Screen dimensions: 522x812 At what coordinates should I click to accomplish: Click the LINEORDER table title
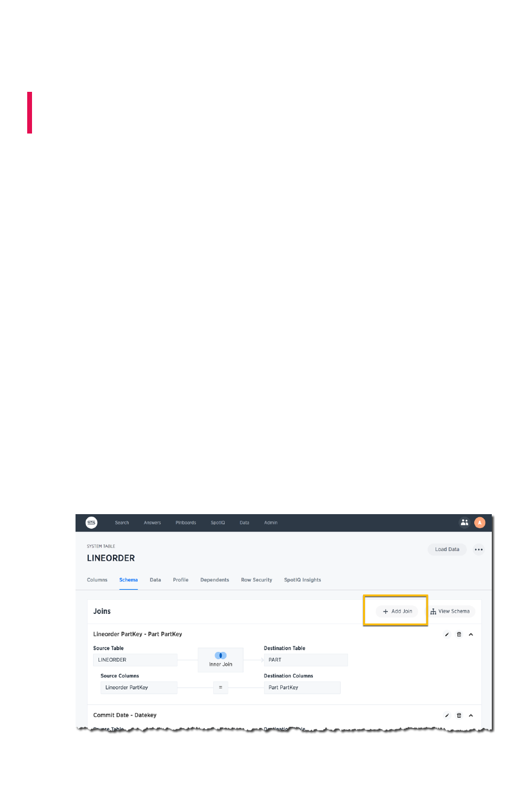point(111,558)
